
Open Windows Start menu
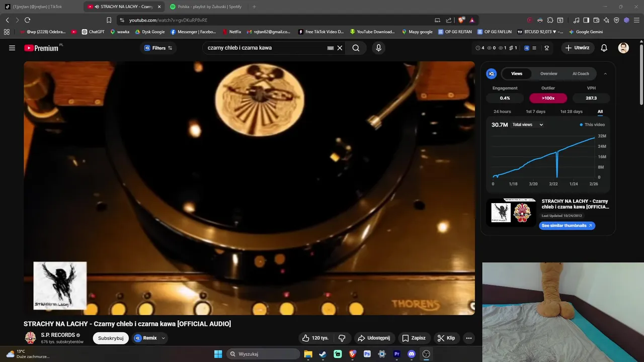point(218,354)
